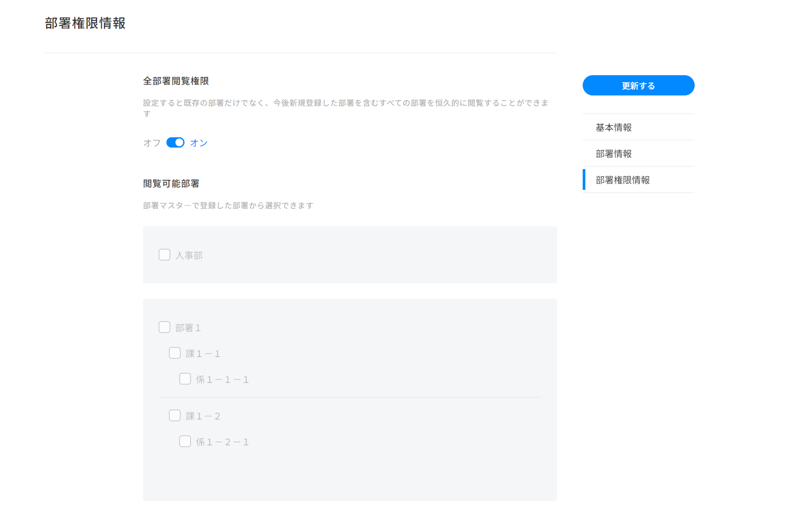Viewport: 812px width, 512px height.
Task: Select 部署権限情報 in side menu
Action: (638, 180)
